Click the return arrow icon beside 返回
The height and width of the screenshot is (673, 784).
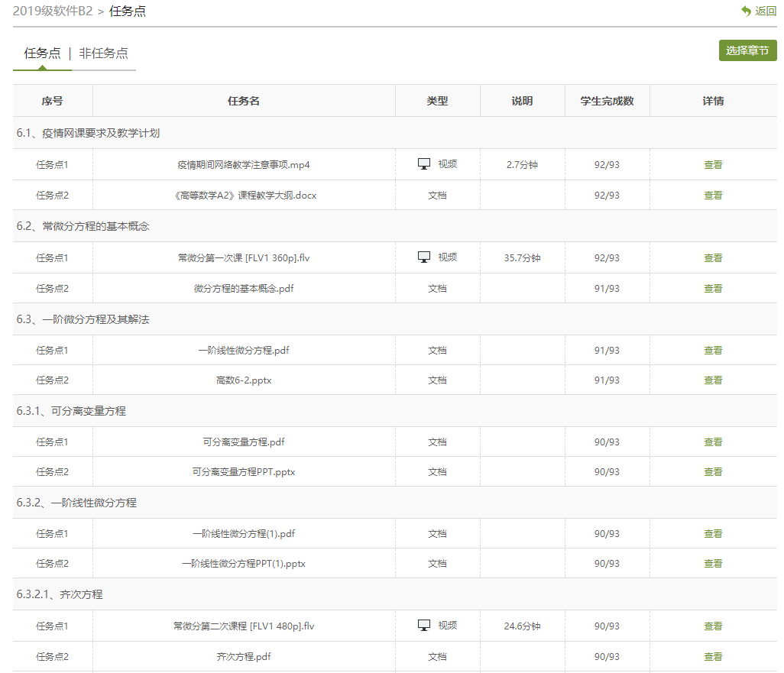pos(746,11)
